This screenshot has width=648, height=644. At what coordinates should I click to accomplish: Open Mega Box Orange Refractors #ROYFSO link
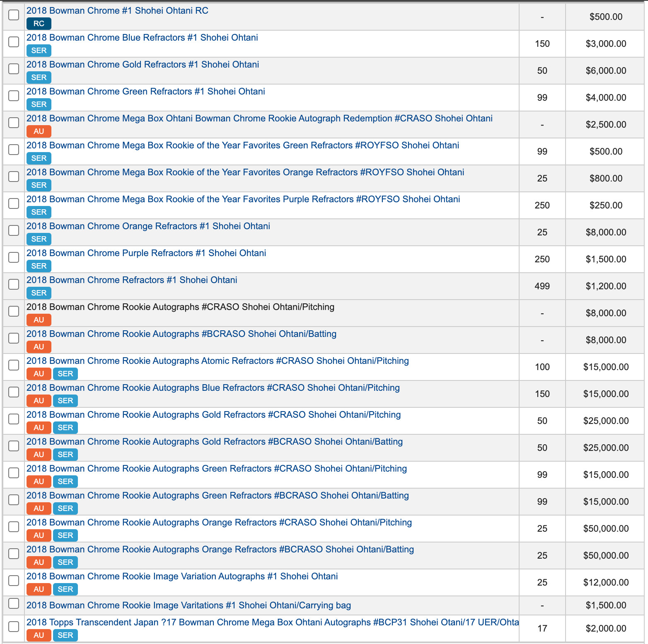click(245, 172)
